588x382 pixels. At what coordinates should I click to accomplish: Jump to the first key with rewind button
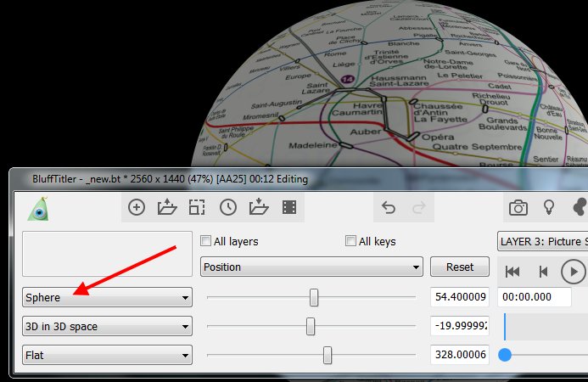point(512,272)
